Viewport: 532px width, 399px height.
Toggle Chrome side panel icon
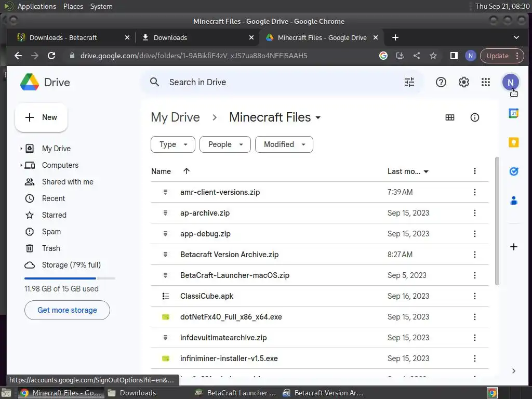(x=454, y=56)
